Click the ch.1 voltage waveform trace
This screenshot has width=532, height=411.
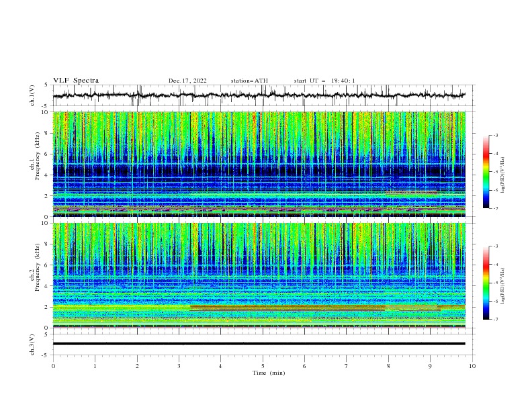click(x=259, y=95)
